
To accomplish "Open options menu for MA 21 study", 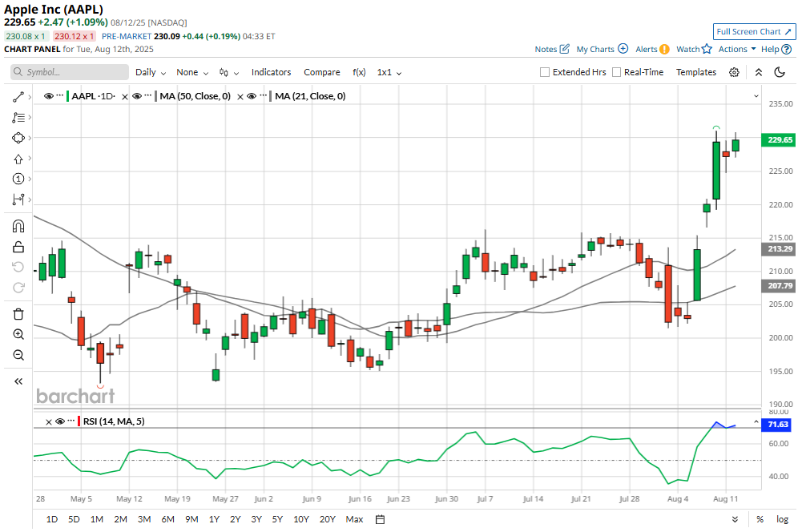I will [263, 96].
